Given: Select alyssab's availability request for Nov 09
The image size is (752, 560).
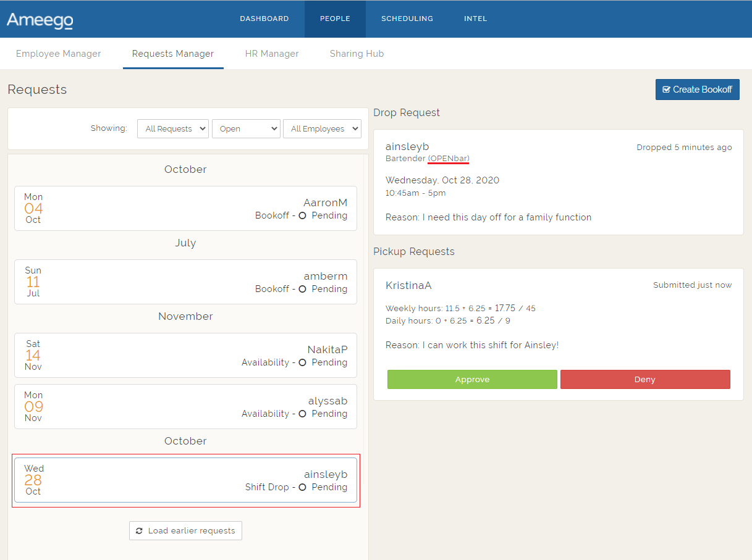Looking at the screenshot, I should 185,406.
